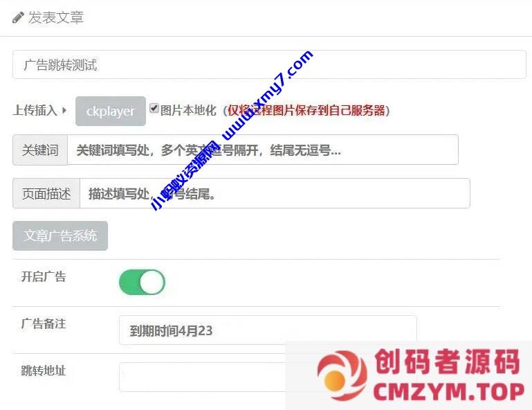Click the 发表文章 page heading
The width and height of the screenshot is (532, 410).
56,18
